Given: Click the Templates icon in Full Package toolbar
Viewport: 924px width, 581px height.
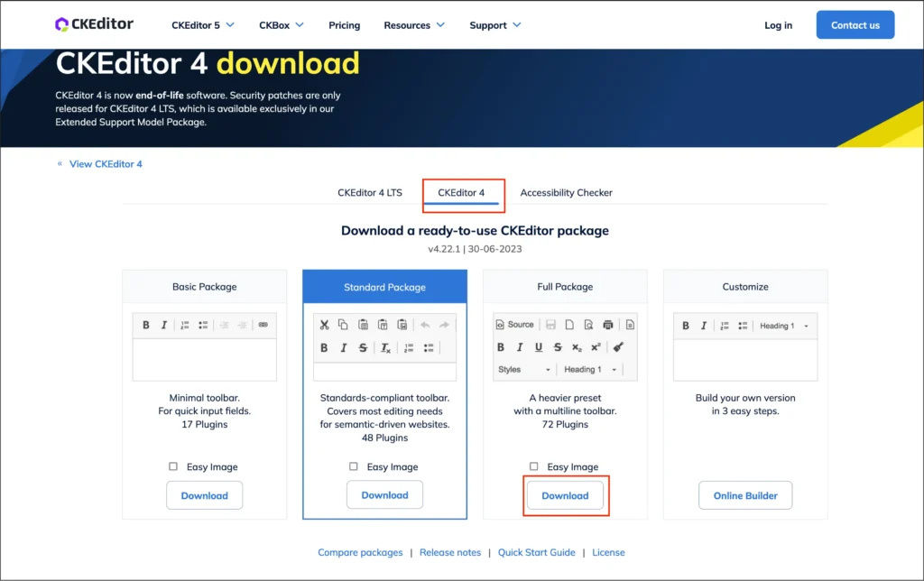Looking at the screenshot, I should click(630, 325).
